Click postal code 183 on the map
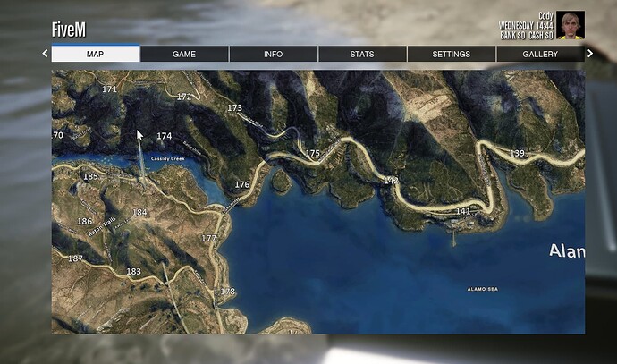Viewport: 617px width, 364px height. coord(133,272)
